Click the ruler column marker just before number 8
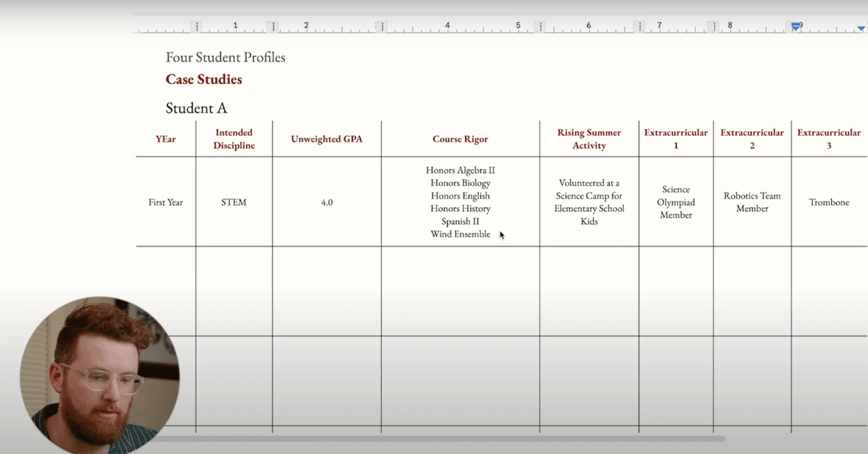 coord(713,27)
